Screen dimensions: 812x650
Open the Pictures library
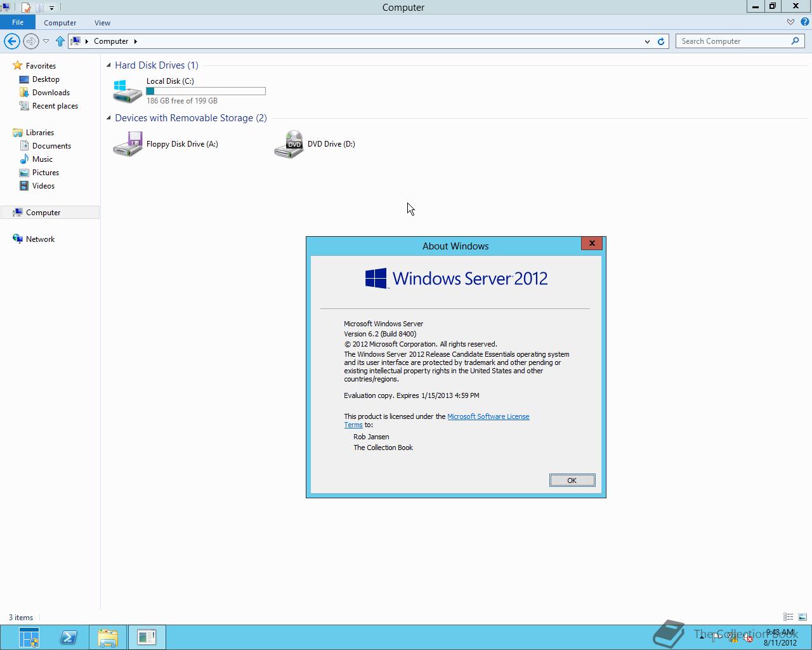(x=46, y=173)
